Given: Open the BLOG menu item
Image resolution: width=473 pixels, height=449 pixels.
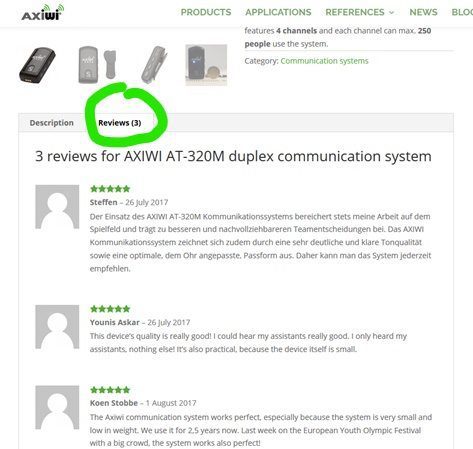Looking at the screenshot, I should [462, 12].
